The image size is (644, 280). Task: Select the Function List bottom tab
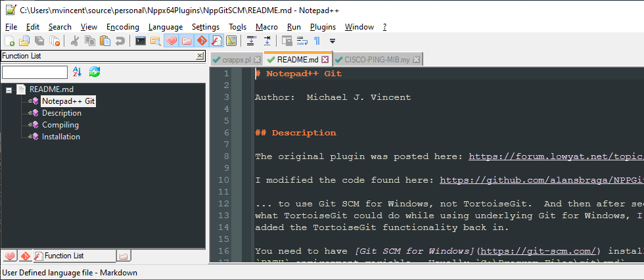(x=74, y=256)
